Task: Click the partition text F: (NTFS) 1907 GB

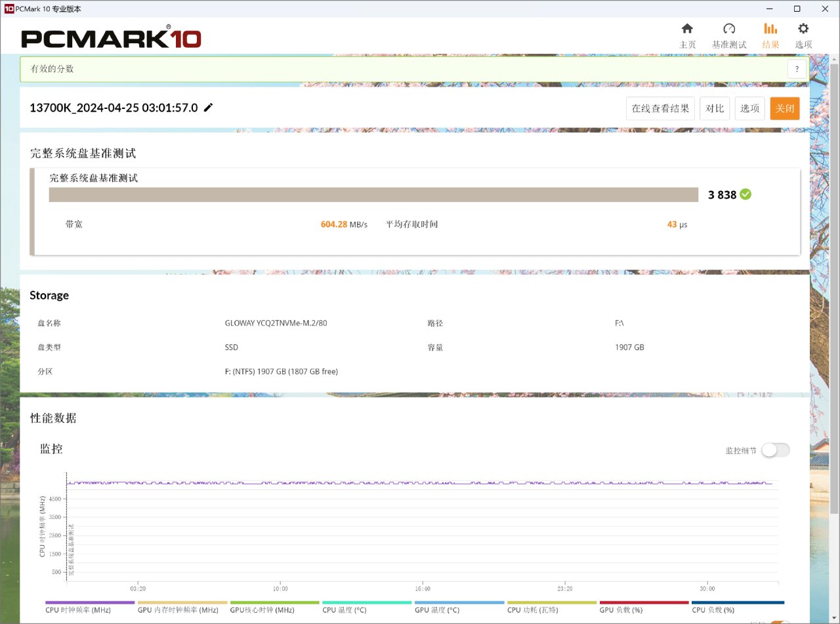Action: tap(281, 371)
